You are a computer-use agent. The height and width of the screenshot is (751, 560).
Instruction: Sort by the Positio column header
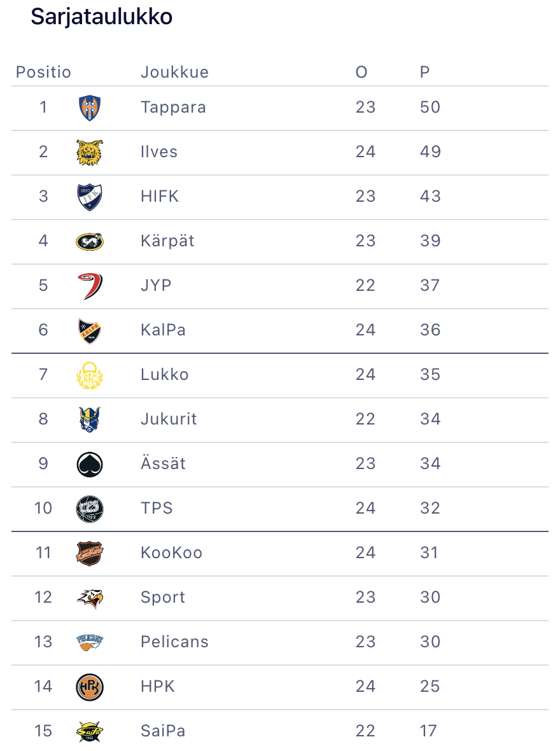pyautogui.click(x=43, y=72)
